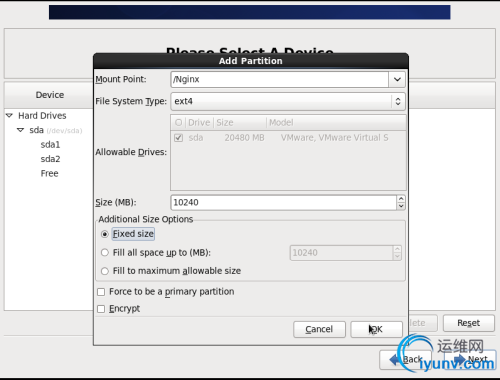Collapse the Hard Drives tree node
Viewport: 500px width, 380px height.
click(9, 116)
